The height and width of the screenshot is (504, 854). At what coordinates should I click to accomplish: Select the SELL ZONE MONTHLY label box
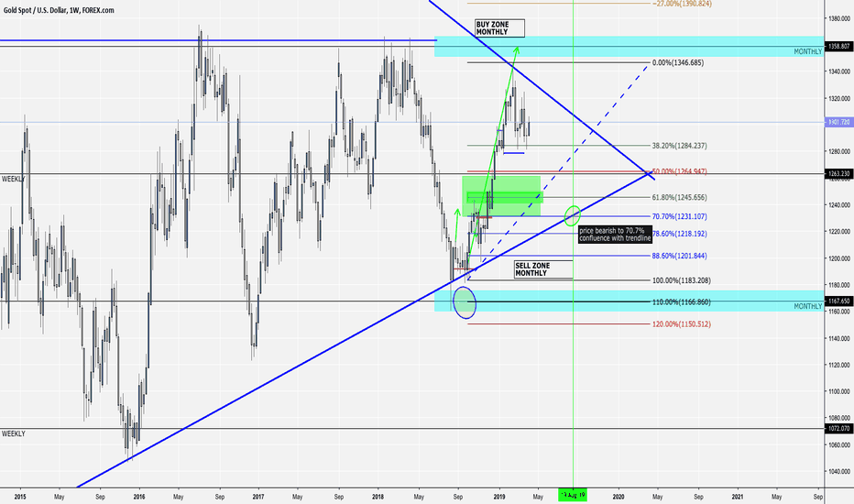(543, 269)
